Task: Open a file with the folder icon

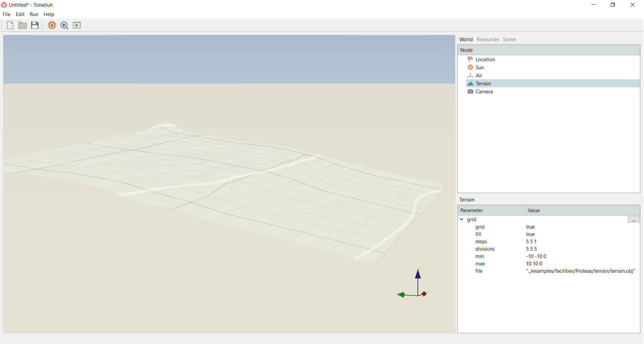Action: tap(22, 25)
